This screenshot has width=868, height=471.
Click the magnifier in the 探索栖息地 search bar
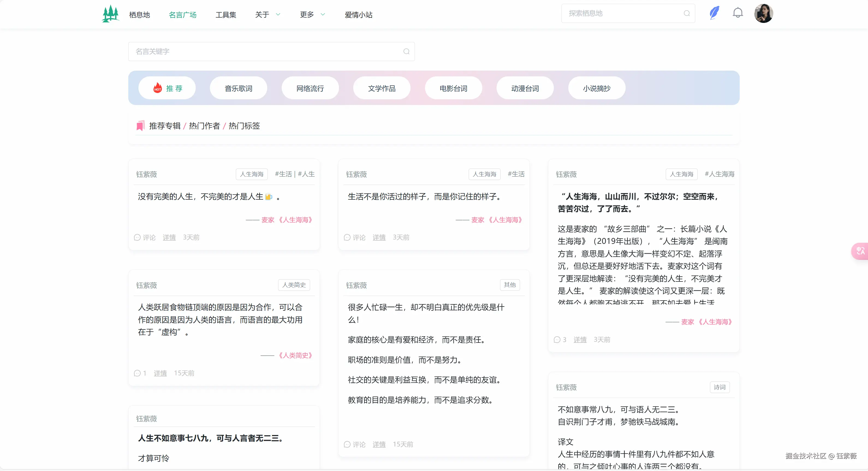(x=687, y=14)
